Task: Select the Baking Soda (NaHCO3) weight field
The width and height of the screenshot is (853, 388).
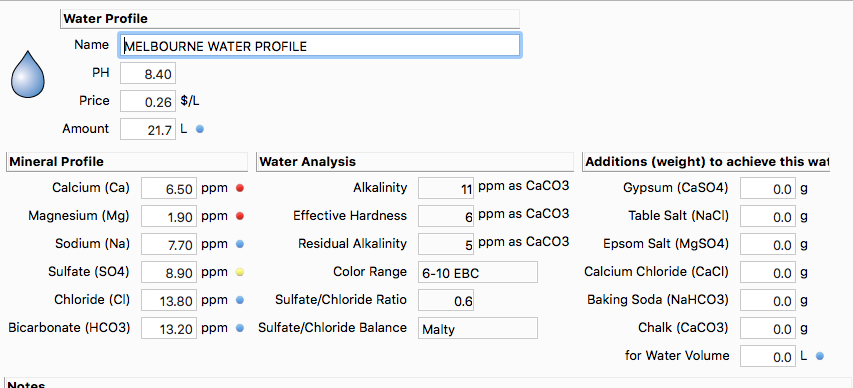Action: pyautogui.click(x=768, y=300)
